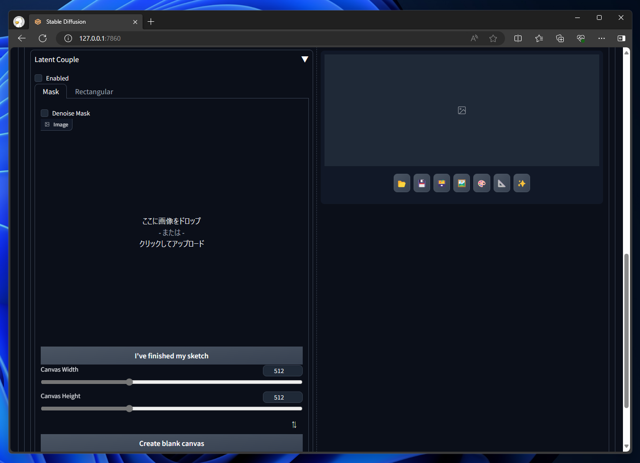
Task: Click the swap width and height arrows icon
Action: 294,425
